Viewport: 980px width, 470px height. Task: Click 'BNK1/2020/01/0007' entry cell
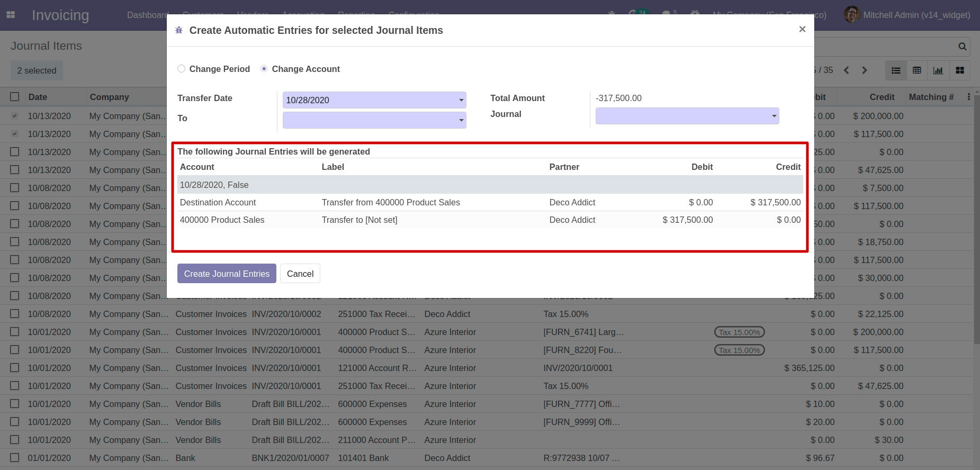tap(290, 458)
